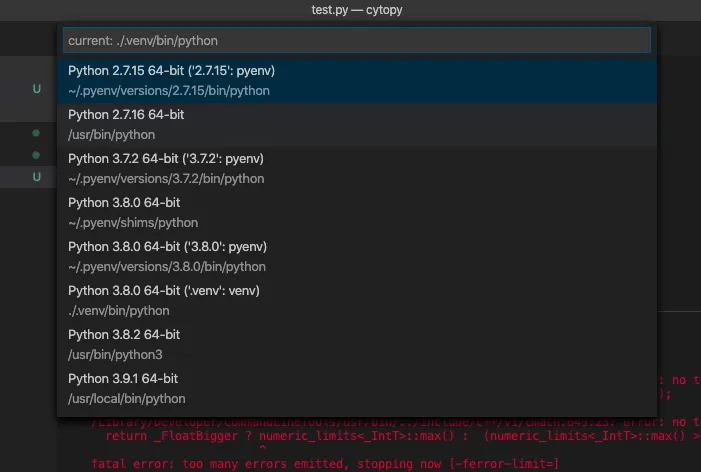The image size is (701, 472).
Task: Choose Python 2.7.16 64-bit at /usr/bin/python
Action: pos(126,115)
